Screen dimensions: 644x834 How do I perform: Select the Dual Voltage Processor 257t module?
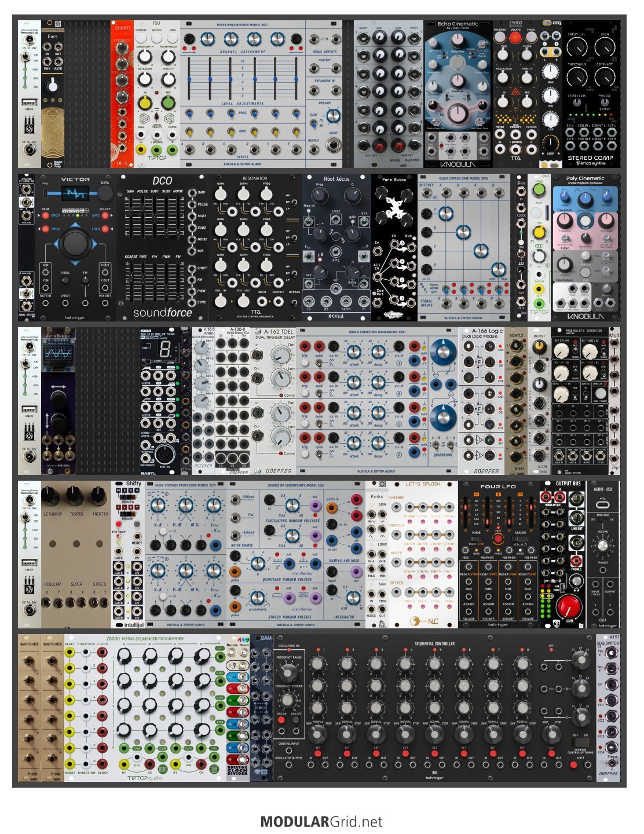click(x=186, y=555)
